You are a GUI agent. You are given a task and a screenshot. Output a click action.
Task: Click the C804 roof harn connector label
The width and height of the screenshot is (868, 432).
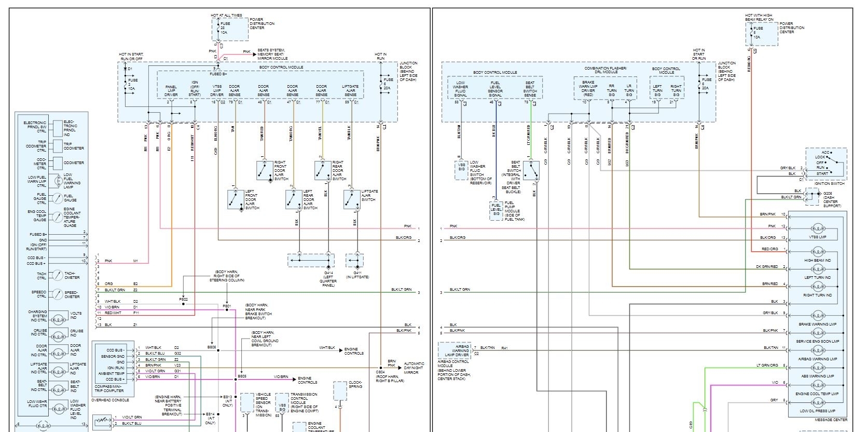[390, 376]
